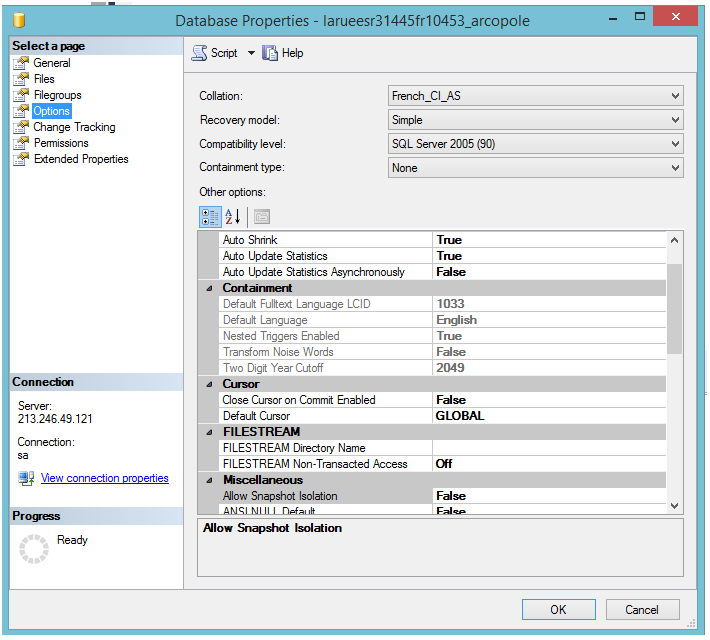Click the connection properties computer icon
710x640 pixels.
tap(26, 478)
